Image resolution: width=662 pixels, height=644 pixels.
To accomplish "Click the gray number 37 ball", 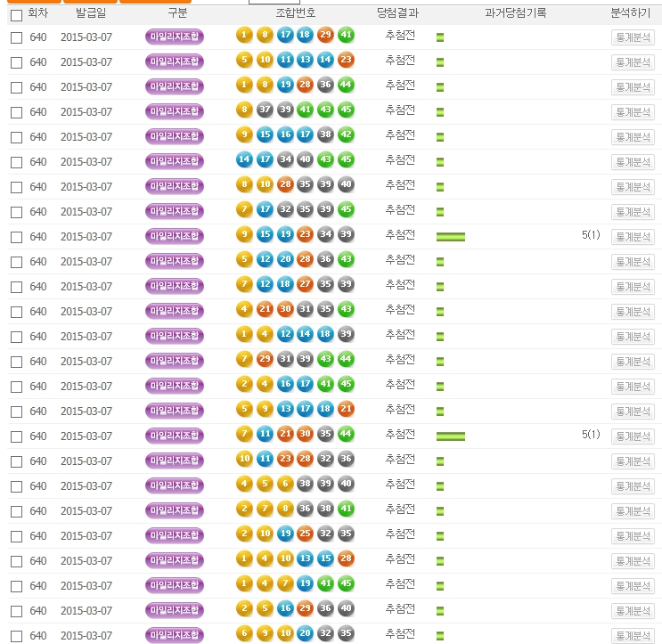I will tap(265, 110).
